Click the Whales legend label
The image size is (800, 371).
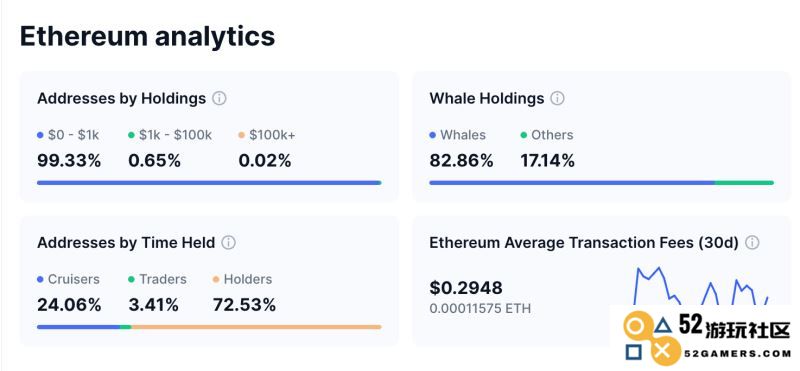click(463, 135)
